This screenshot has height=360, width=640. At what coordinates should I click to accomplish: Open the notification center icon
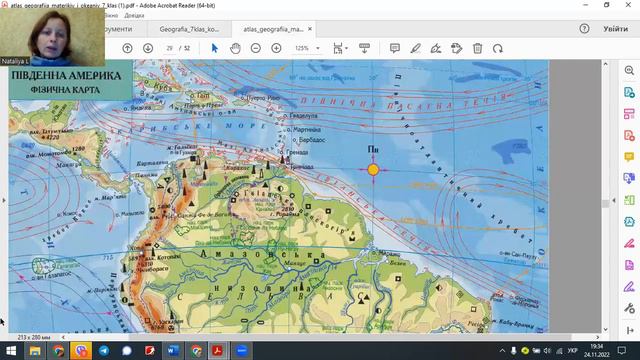tap(622, 351)
